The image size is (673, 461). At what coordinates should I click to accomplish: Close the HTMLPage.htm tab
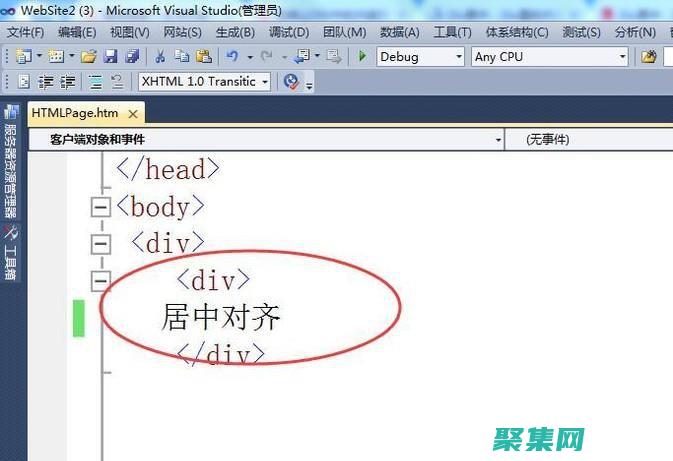(x=131, y=113)
